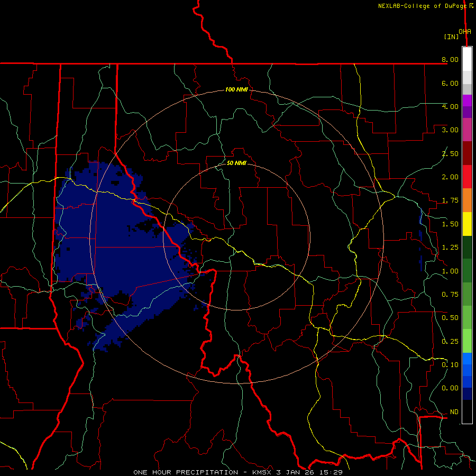
Task: Click the 2.00 legend value
Action: coord(450,177)
